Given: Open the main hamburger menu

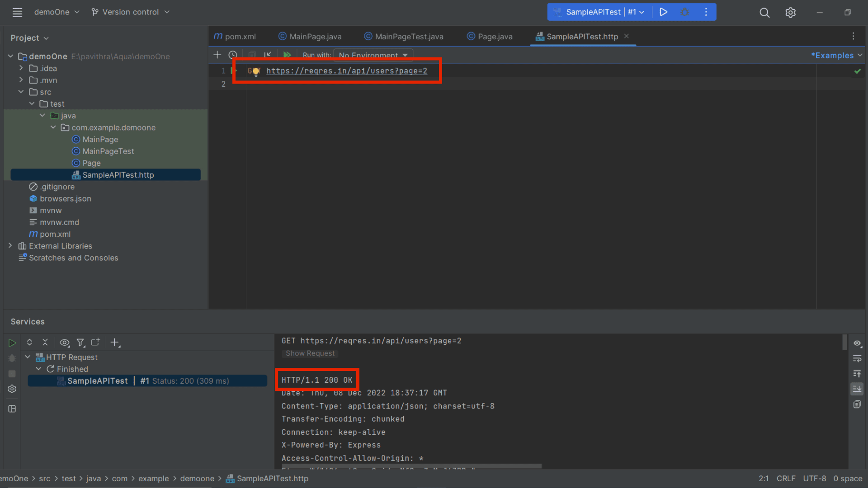Looking at the screenshot, I should [x=17, y=12].
